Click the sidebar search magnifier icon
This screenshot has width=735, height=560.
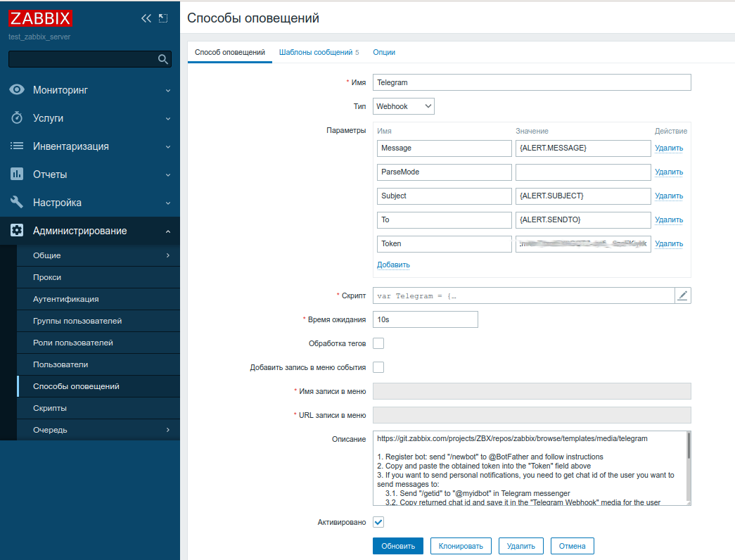pos(162,59)
